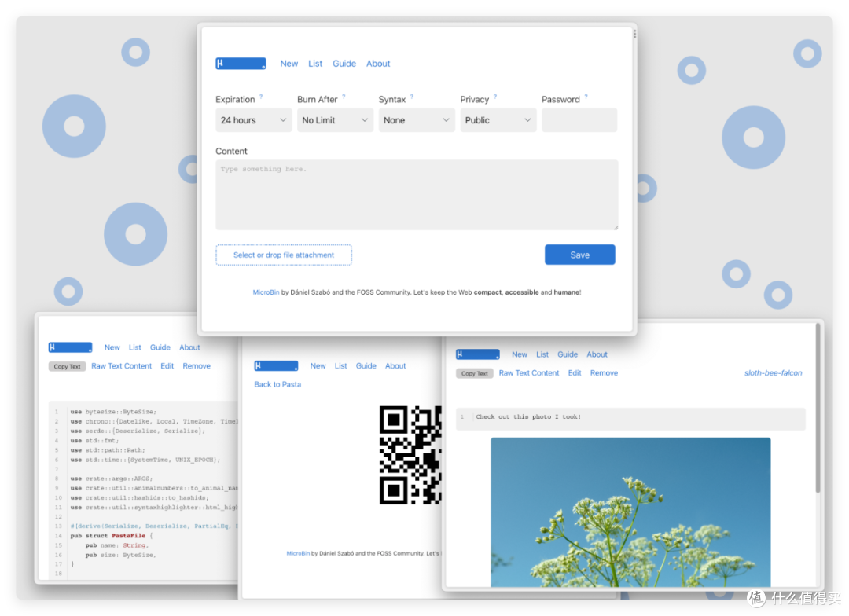The width and height of the screenshot is (849, 616).
Task: Click Privacy help question mark
Action: click(495, 97)
